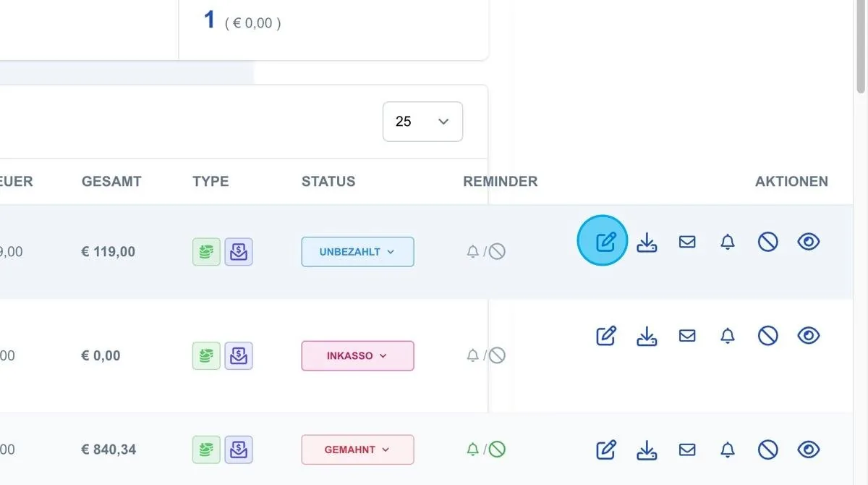Download the € 119,00 invoice
This screenshot has width=868, height=485.
point(647,242)
